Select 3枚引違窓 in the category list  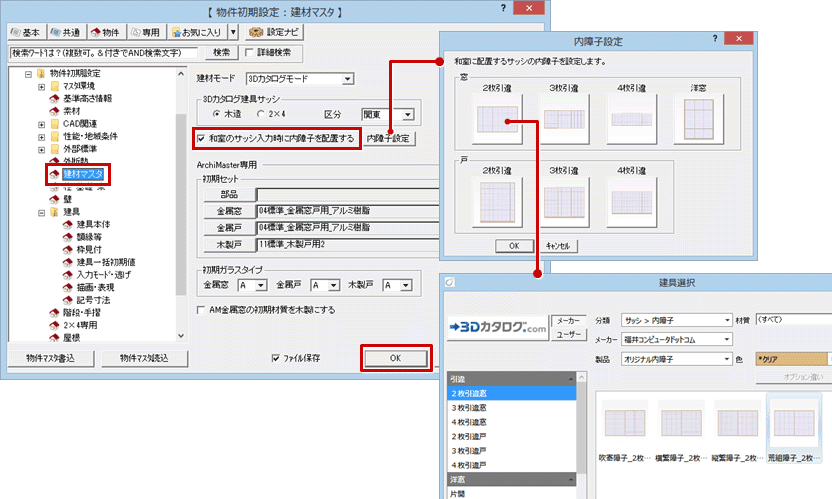coord(474,409)
